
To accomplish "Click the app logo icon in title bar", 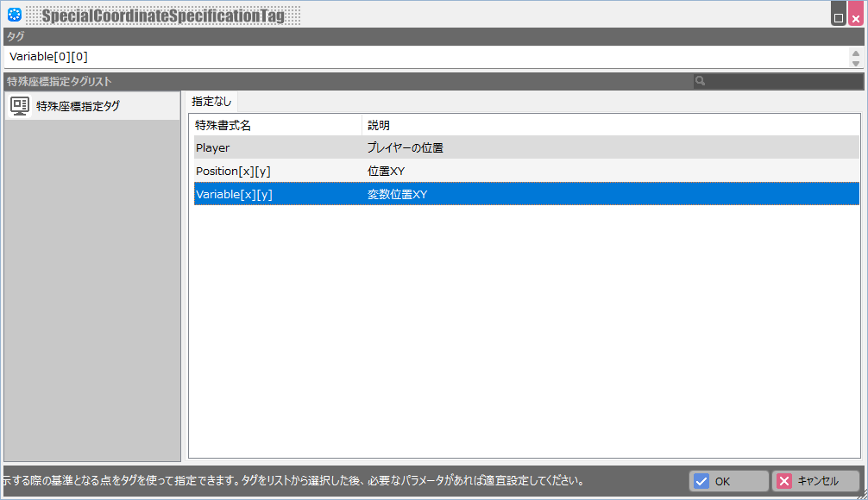I will 14,15.
